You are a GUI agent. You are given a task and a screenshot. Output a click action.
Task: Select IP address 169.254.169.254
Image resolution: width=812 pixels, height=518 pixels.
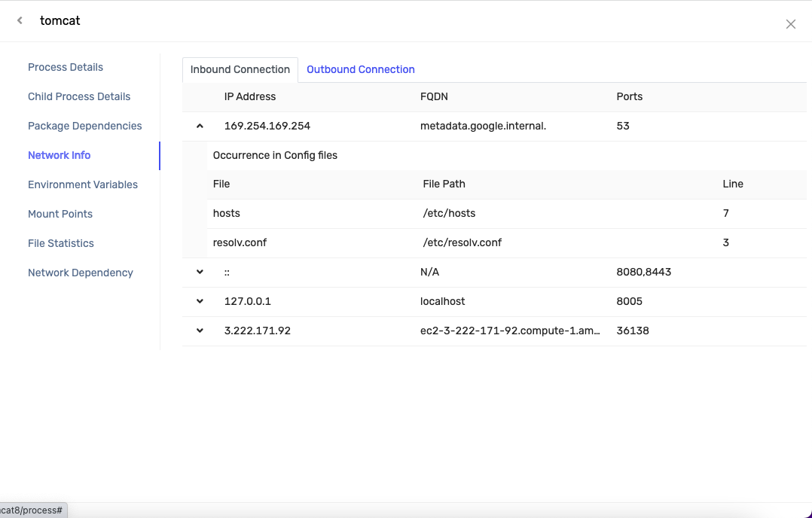267,126
